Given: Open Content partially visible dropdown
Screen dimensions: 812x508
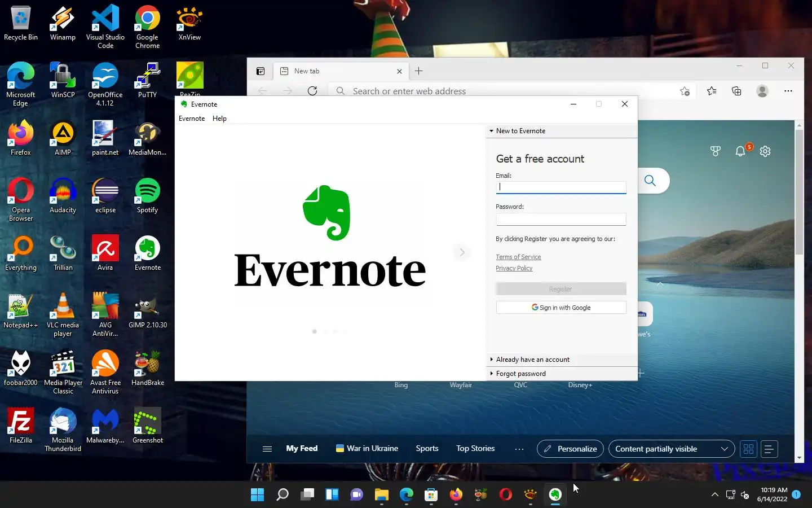Looking at the screenshot, I should 672,449.
